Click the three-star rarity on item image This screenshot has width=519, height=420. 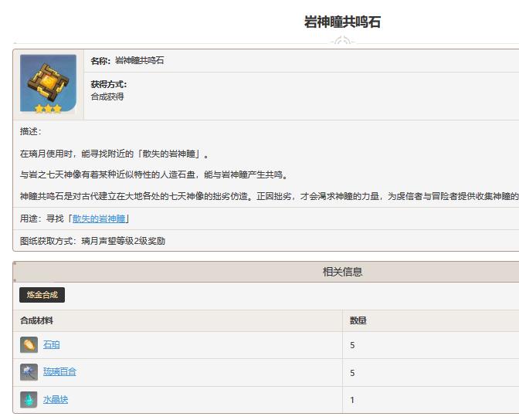click(48, 109)
